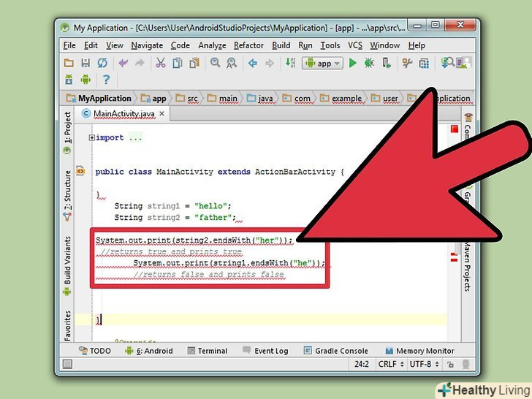Toggle tool window buttons via bottom-left corner icon

pyautogui.click(x=66, y=365)
